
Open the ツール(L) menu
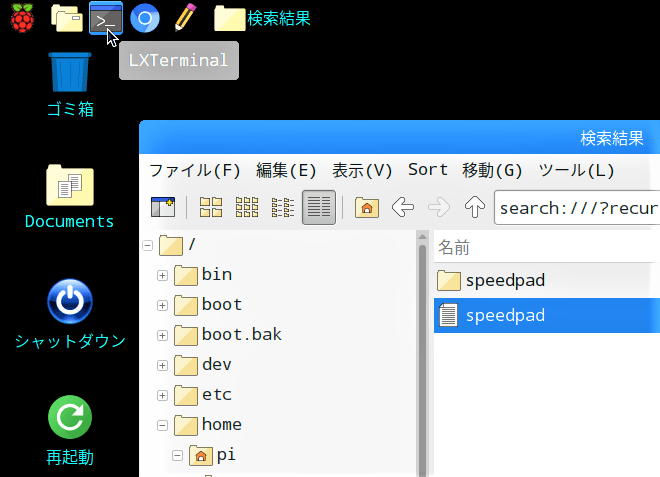point(576,171)
